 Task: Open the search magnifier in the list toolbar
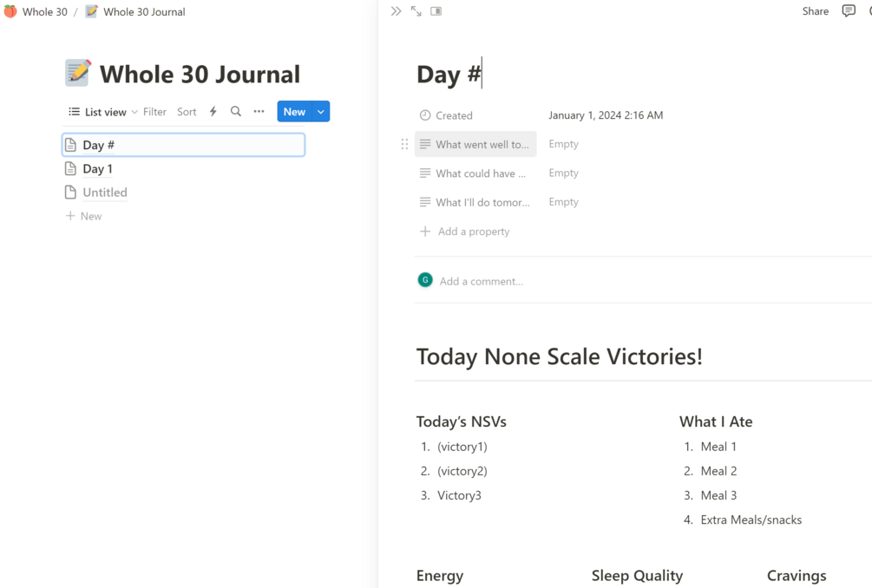236,112
